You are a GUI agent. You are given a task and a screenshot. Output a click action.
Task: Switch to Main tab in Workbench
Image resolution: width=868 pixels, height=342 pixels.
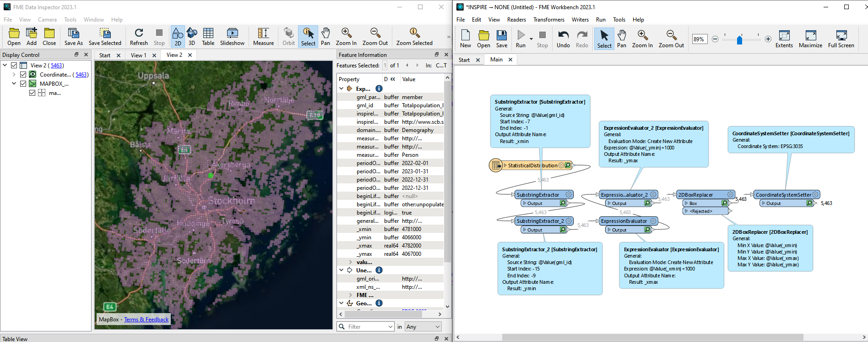(496, 60)
